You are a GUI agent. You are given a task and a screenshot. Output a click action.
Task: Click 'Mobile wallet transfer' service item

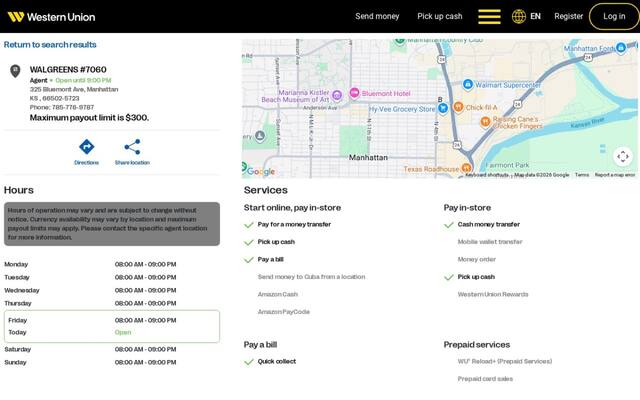(x=490, y=242)
